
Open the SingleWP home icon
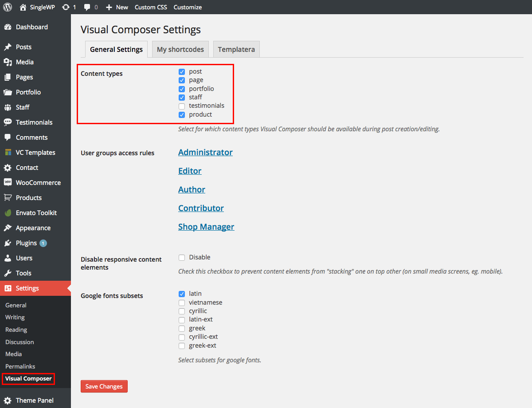pos(23,7)
